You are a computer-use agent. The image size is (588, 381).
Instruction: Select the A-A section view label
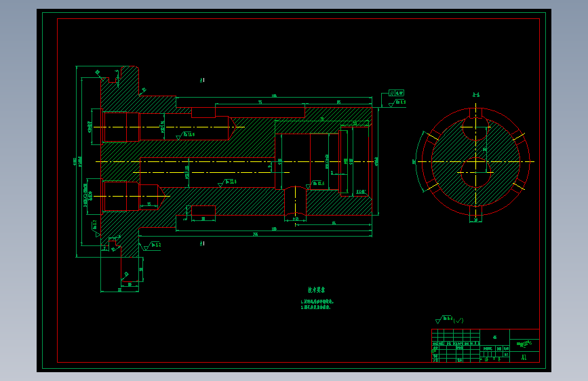[x=476, y=95]
